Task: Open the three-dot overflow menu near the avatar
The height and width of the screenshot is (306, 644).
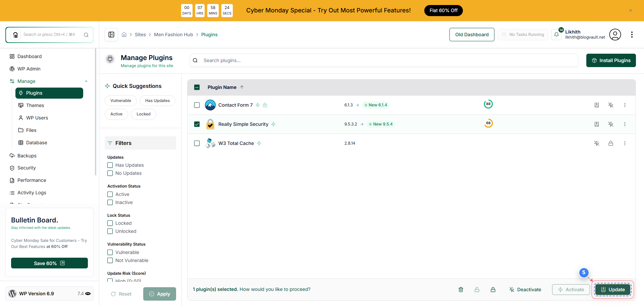Action: pos(632,34)
